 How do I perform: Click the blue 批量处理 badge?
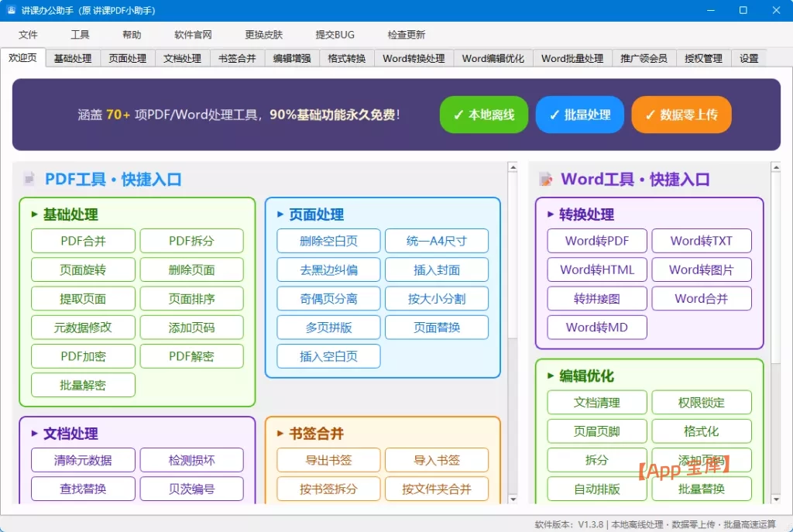(579, 115)
